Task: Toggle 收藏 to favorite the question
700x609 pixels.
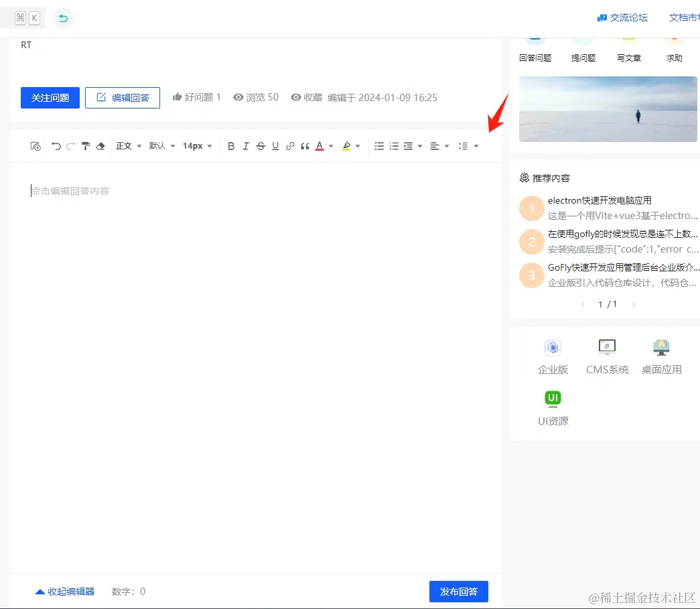Action: click(x=306, y=97)
